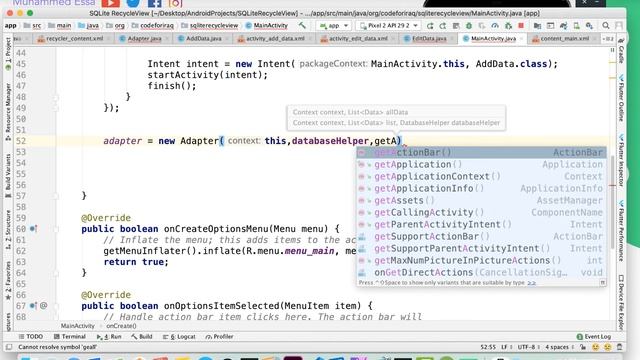Click onCreate() in the bottom breadcrumb

click(x=121, y=326)
